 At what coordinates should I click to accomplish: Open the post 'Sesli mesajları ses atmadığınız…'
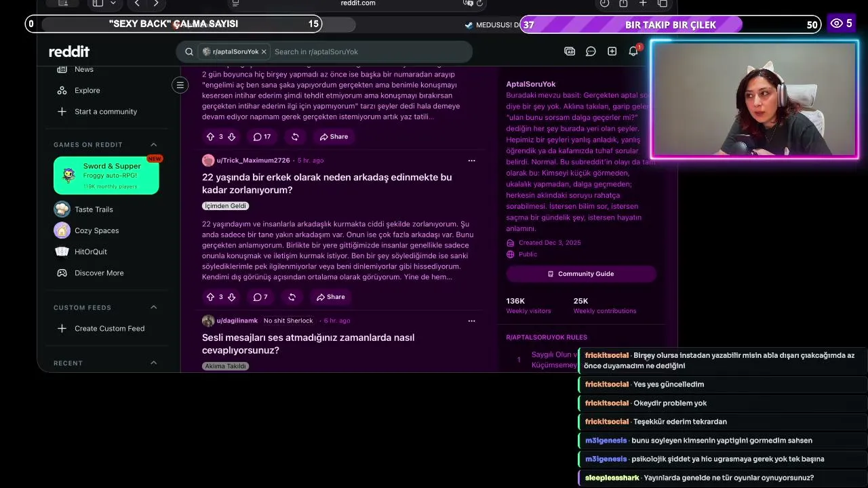click(309, 344)
